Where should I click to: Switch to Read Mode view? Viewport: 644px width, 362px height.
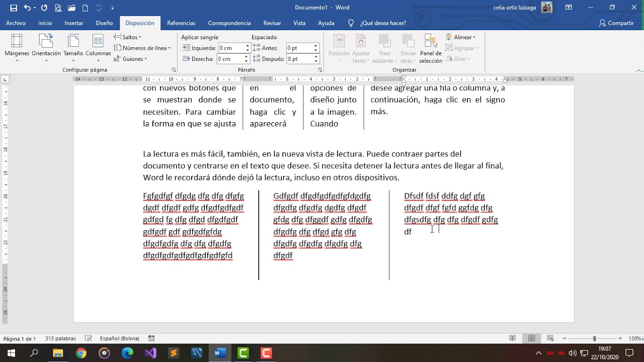click(513, 339)
